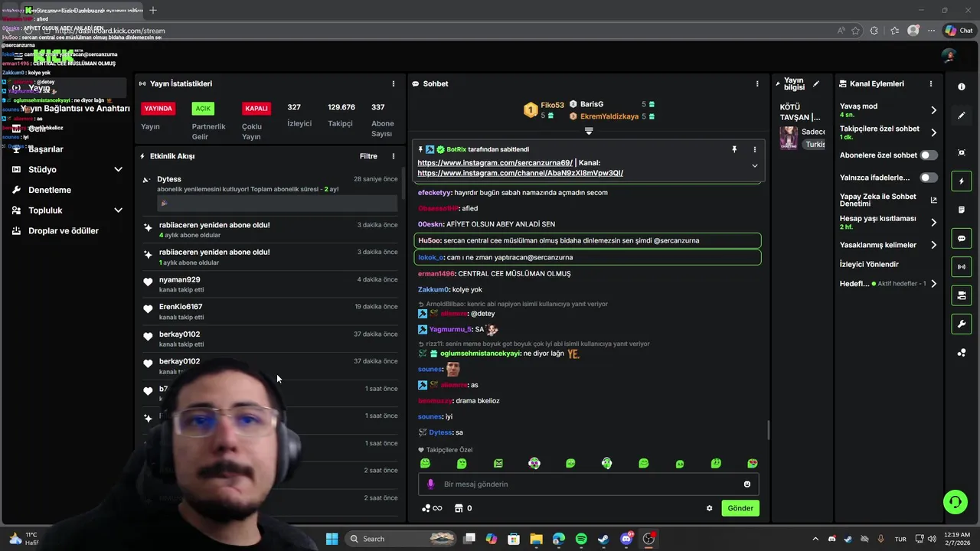This screenshot has width=980, height=551.
Task: Open the info icon in right rail
Action: pyautogui.click(x=962, y=86)
